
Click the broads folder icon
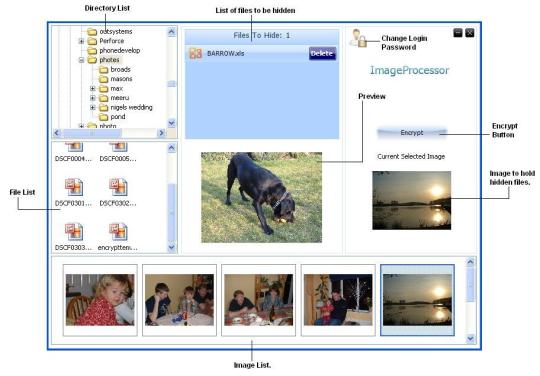click(103, 70)
